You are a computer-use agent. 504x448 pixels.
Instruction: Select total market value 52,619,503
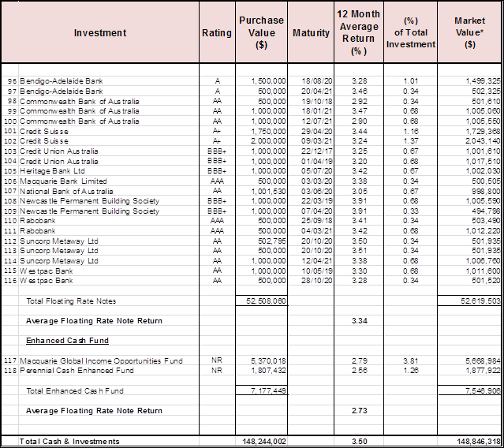click(x=480, y=301)
